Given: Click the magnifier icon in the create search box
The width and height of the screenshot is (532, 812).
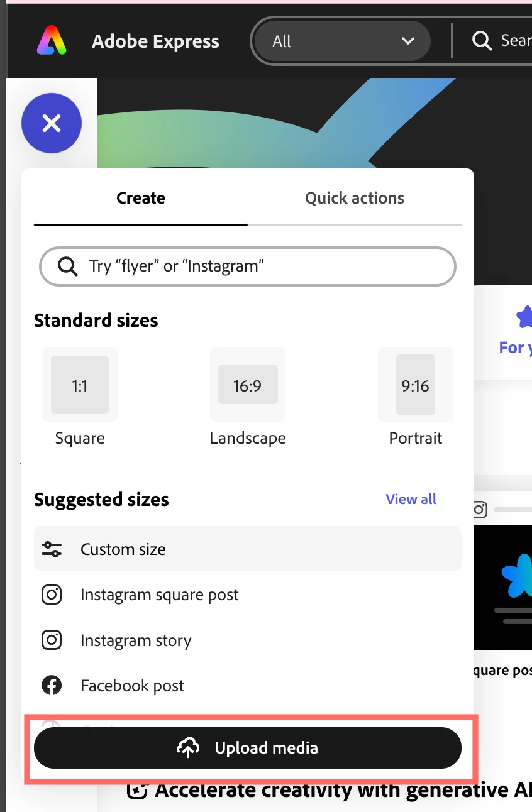Looking at the screenshot, I should tap(67, 266).
